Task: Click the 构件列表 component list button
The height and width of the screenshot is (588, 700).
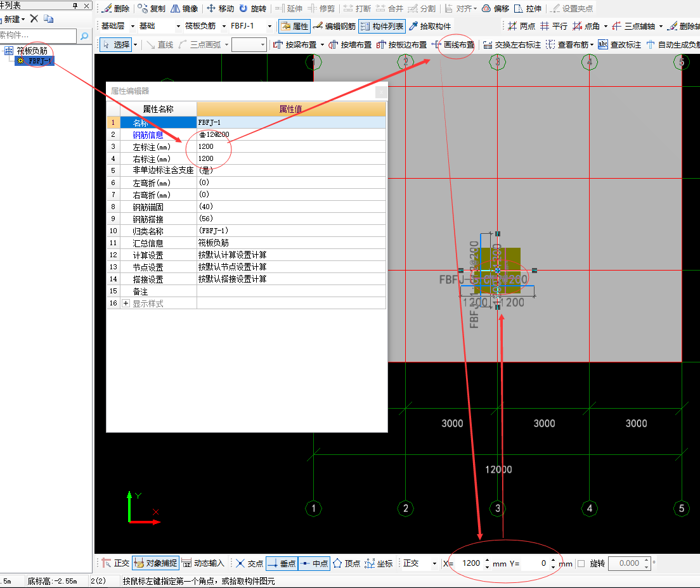Action: (x=382, y=26)
